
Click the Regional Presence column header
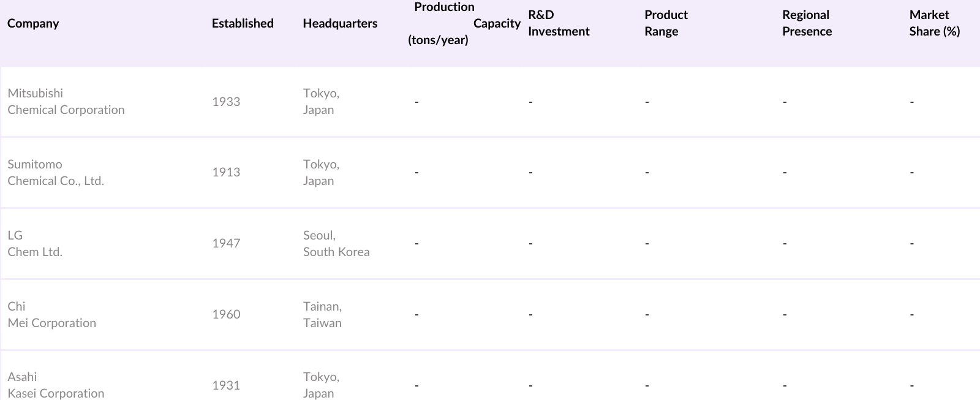(807, 23)
